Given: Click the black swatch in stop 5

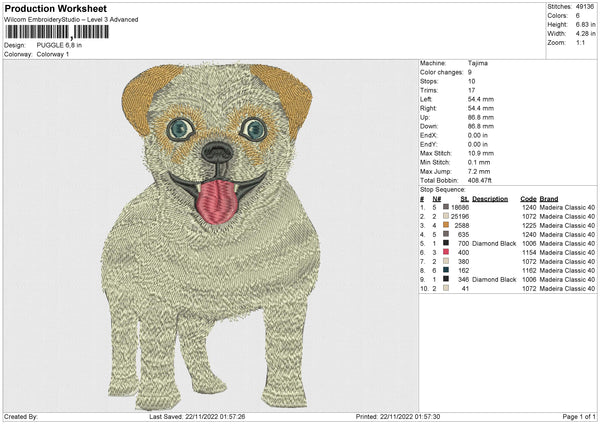Looking at the screenshot, I should [446, 243].
